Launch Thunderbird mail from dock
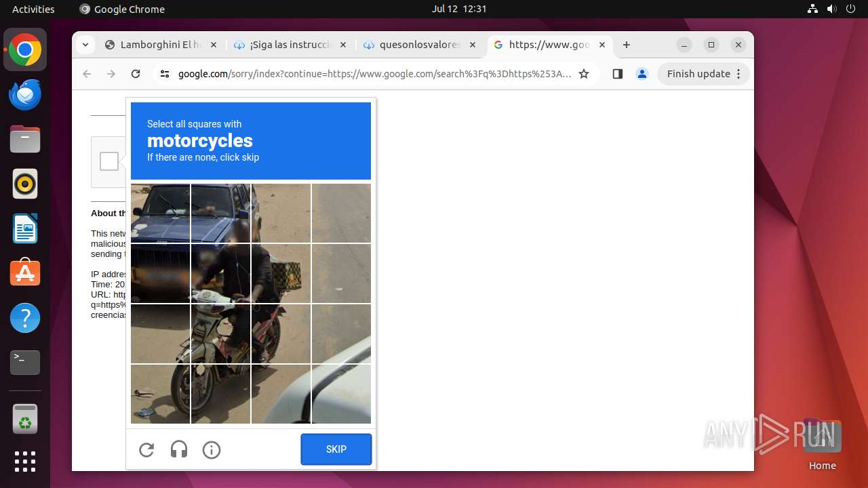This screenshot has width=868, height=488. coord(25,95)
